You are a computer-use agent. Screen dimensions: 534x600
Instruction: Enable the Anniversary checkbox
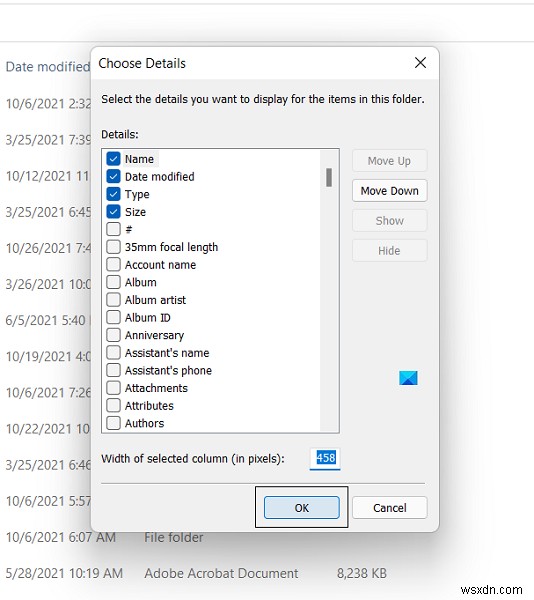pos(113,334)
